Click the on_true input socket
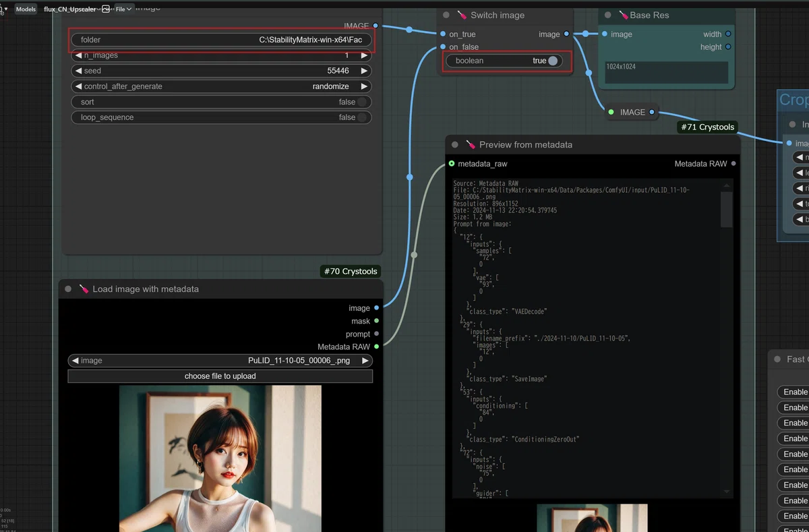Screen dimensions: 809x532 443,34
